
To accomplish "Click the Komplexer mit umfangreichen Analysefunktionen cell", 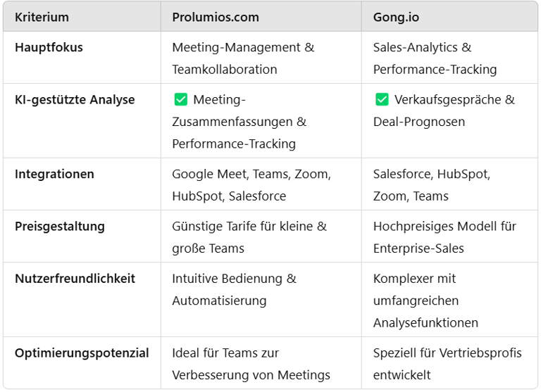I will point(425,301).
